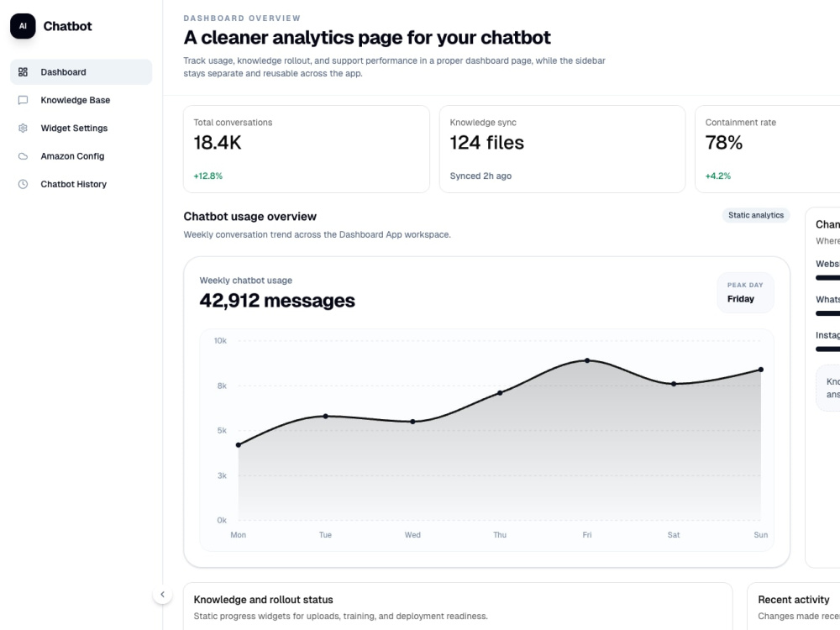This screenshot has height=630, width=840.
Task: Click the +12.8% growth value
Action: 207,176
